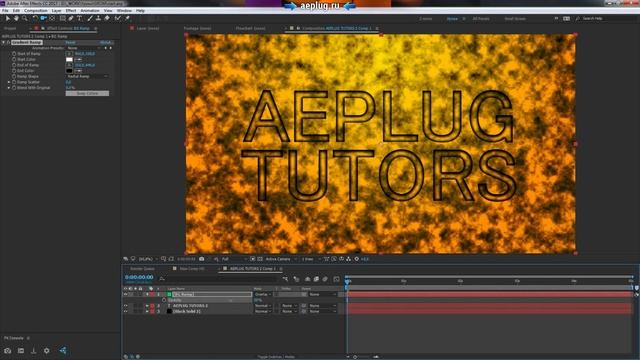The image size is (640, 360).
Task: Enable Motion Blur icon in timeline header
Action: tap(325, 279)
